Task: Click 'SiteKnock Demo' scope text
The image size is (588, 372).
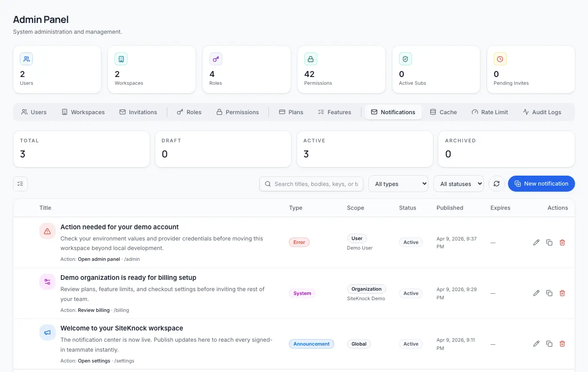Action: click(366, 298)
